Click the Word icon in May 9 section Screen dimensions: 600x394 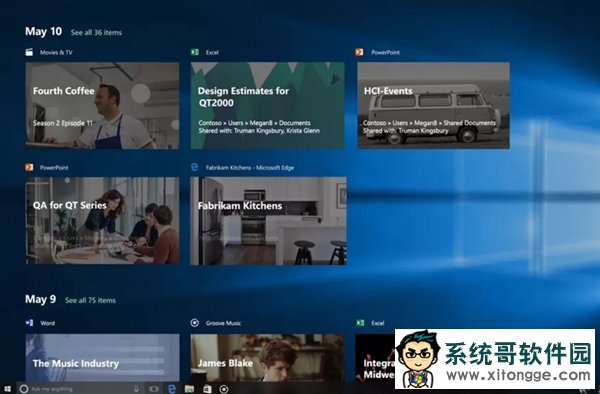(x=29, y=323)
